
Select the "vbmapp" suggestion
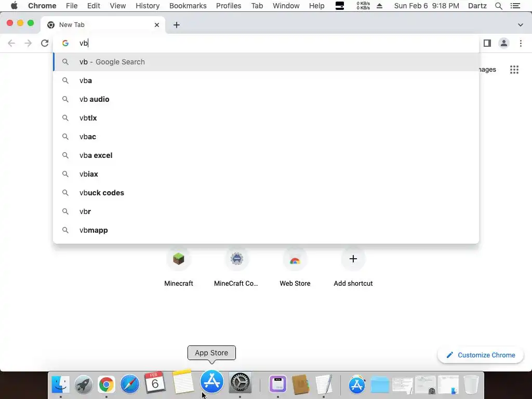click(266, 230)
